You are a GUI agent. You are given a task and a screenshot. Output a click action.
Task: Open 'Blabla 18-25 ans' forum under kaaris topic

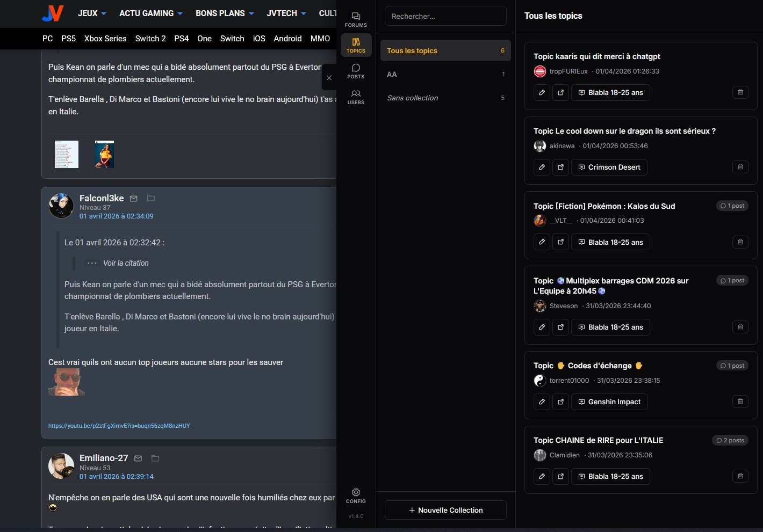(x=610, y=92)
